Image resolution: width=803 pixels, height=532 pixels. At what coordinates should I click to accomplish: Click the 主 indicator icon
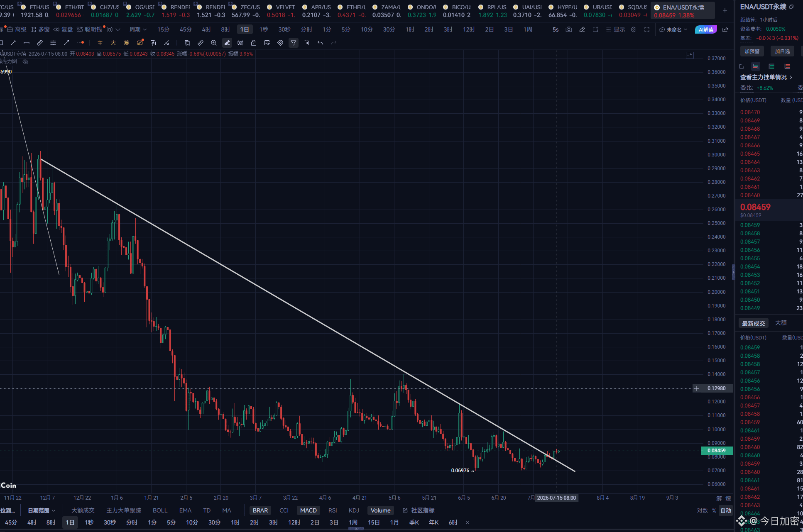[100, 43]
